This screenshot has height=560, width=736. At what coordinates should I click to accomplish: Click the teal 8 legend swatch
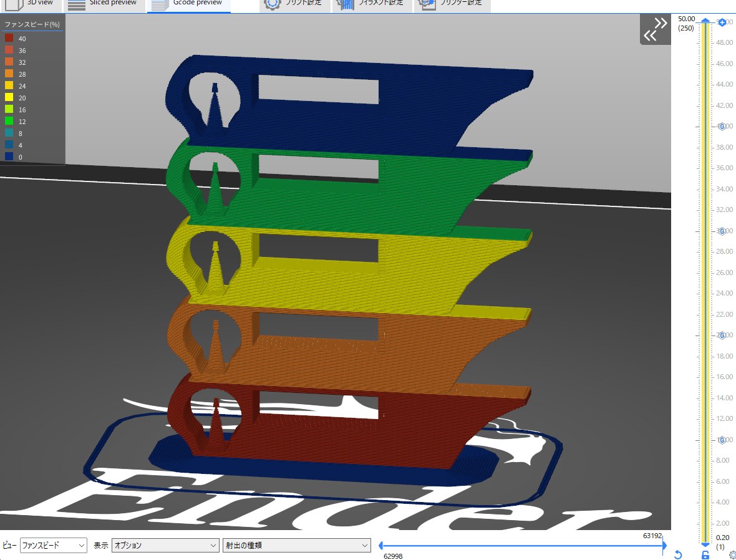pyautogui.click(x=9, y=133)
